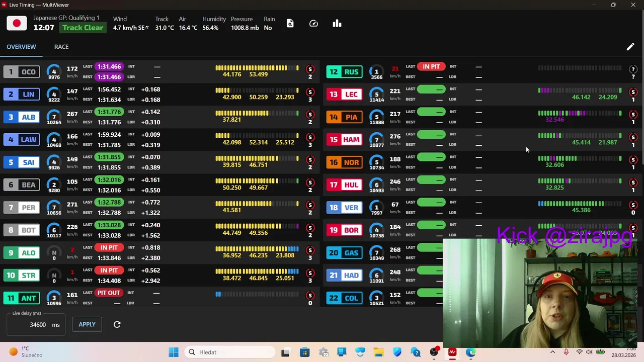The height and width of the screenshot is (362, 644).
Task: Click BOT's last lap 1:33.028
Action: pyautogui.click(x=109, y=225)
